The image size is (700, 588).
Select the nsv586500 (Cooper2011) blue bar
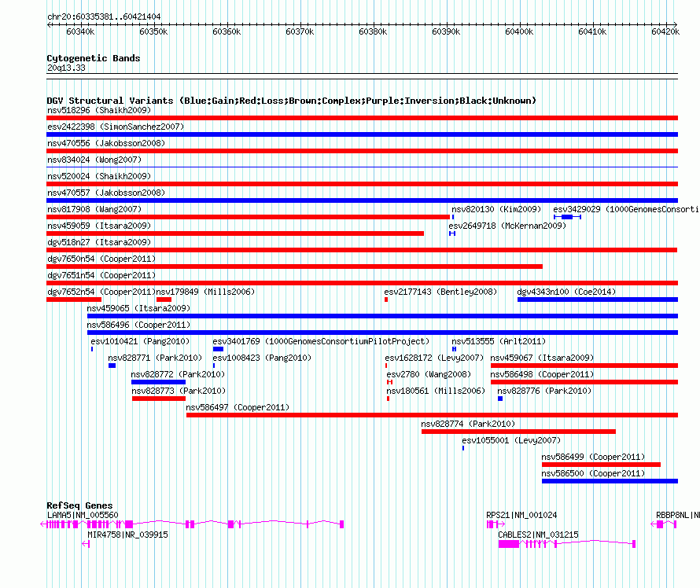tap(610, 481)
